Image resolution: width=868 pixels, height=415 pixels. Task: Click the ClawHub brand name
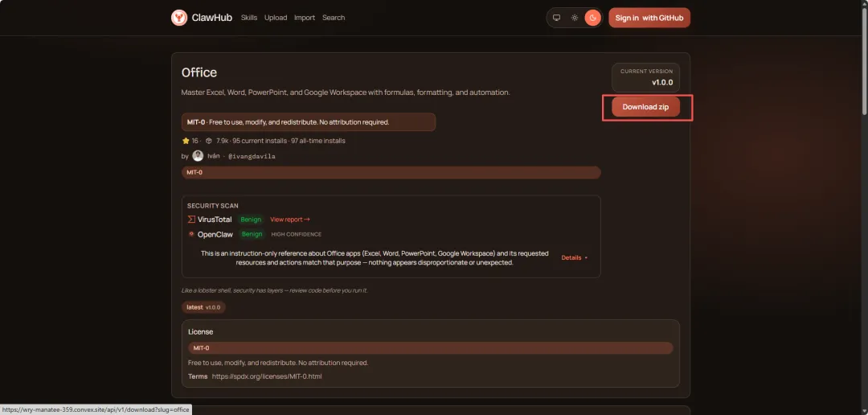[x=211, y=18]
